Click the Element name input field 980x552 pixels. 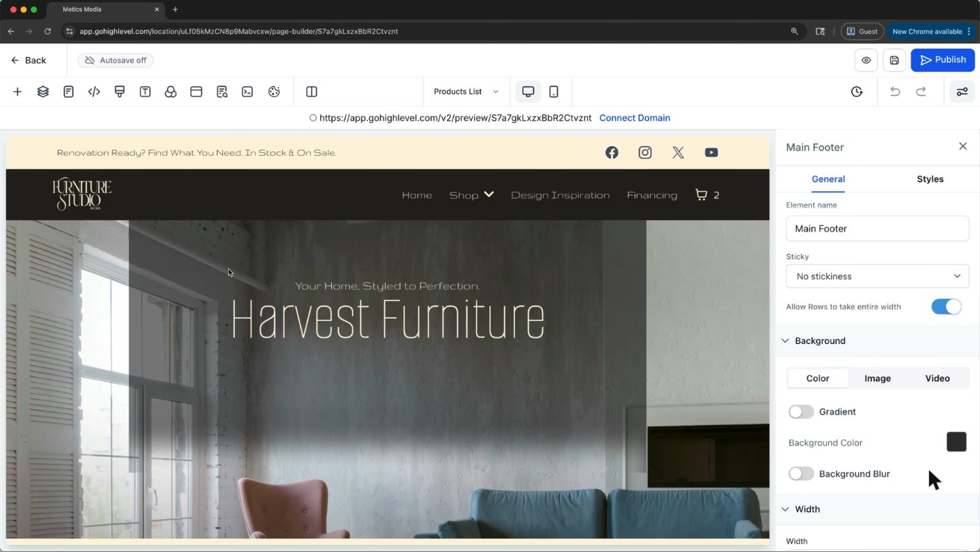(x=878, y=228)
